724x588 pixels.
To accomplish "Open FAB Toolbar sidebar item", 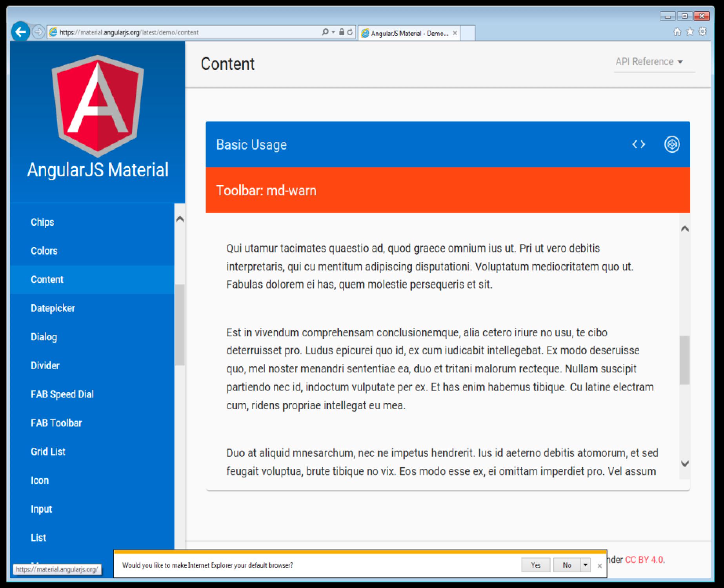I will pos(93,423).
